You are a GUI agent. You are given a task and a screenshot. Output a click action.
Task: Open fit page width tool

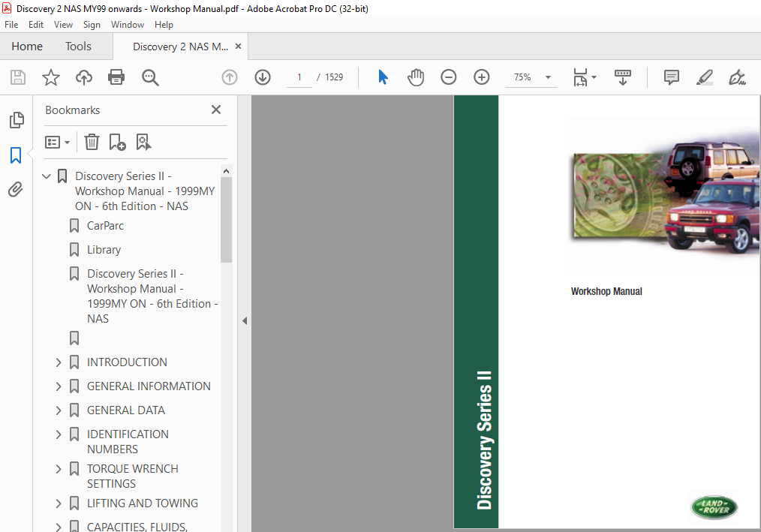coord(580,77)
